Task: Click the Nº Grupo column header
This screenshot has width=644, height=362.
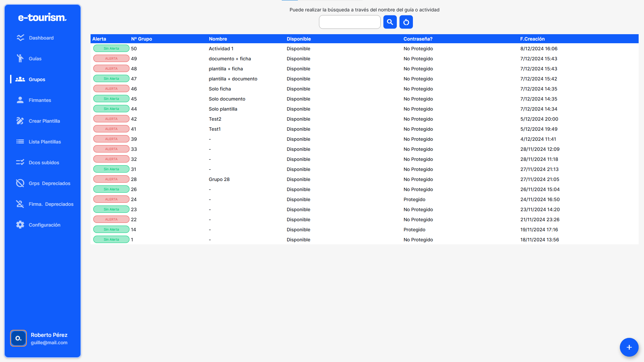Action: pos(141,39)
